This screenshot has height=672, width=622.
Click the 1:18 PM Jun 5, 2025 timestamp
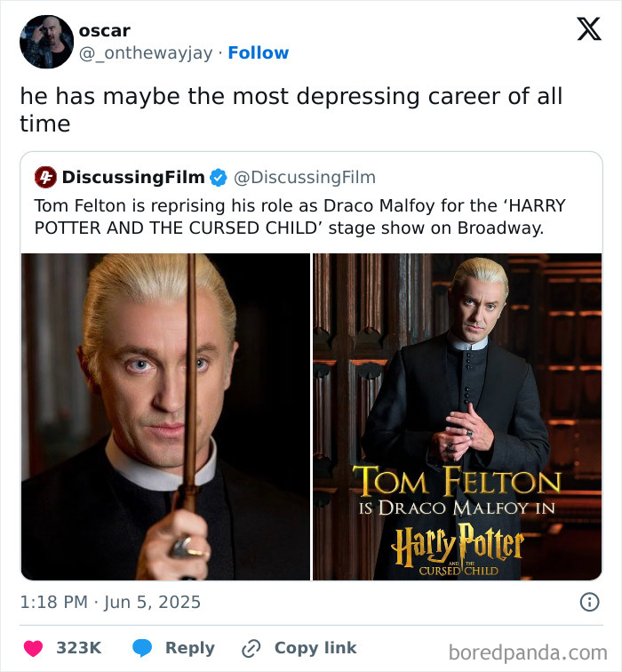pos(110,602)
